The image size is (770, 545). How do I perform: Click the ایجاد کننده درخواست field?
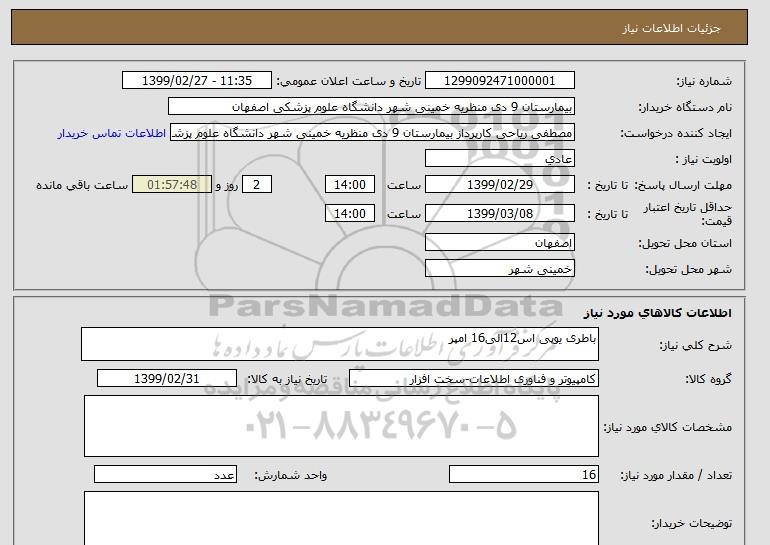point(372,133)
